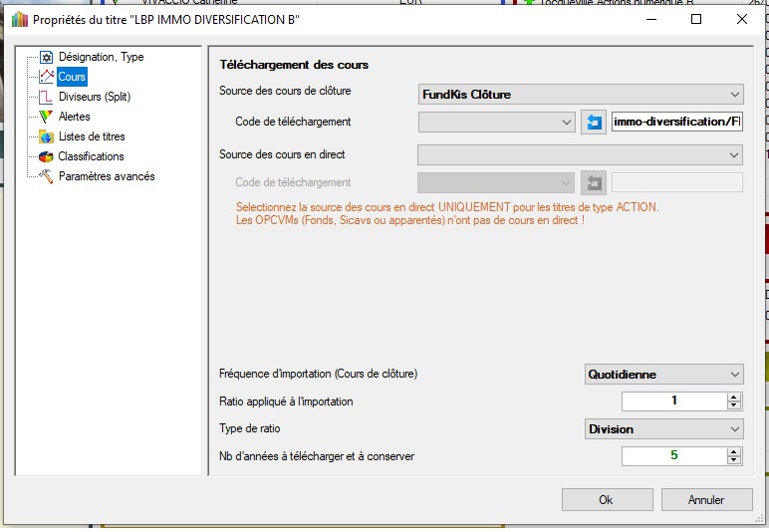The height and width of the screenshot is (532, 769).
Task: Increase the import ratio with up arrow
Action: [x=734, y=398]
